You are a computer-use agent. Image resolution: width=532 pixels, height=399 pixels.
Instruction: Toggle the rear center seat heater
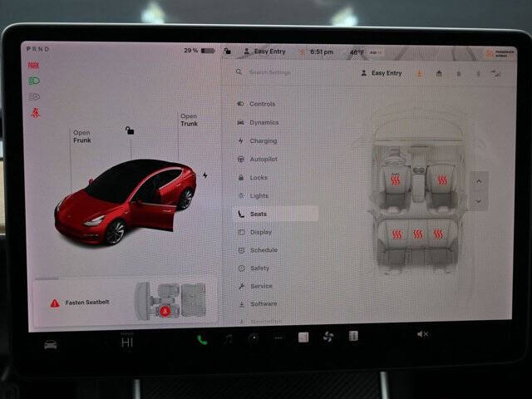tap(417, 234)
